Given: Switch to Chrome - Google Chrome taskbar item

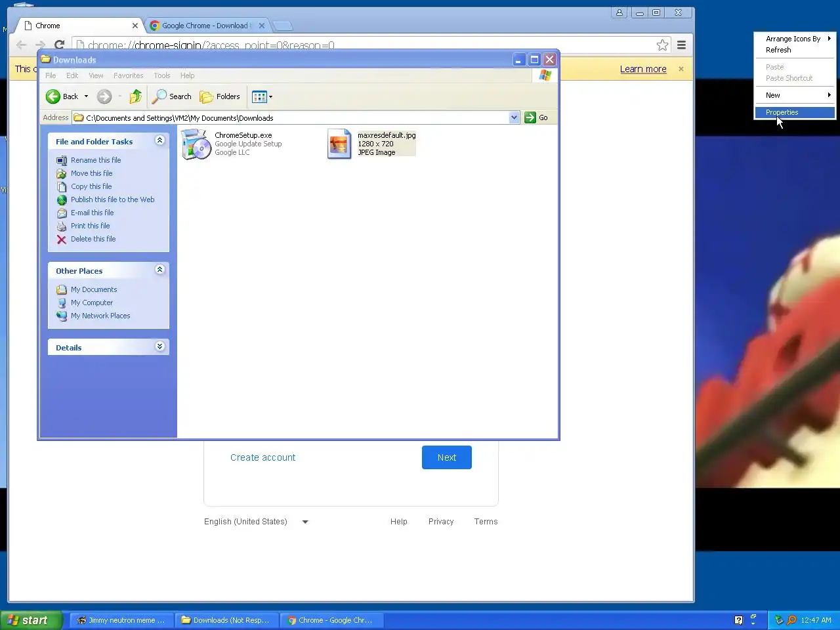Looking at the screenshot, I should click(332, 620).
